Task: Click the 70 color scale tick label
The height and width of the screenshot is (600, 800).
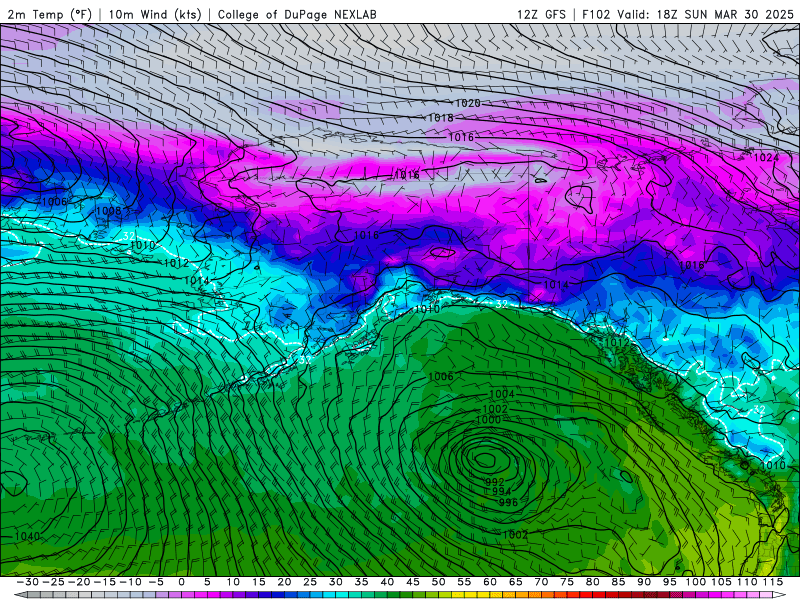Action: click(x=541, y=582)
